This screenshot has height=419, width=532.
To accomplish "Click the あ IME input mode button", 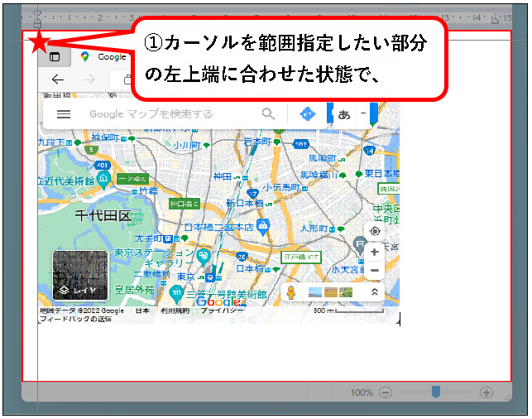I will pyautogui.click(x=344, y=115).
